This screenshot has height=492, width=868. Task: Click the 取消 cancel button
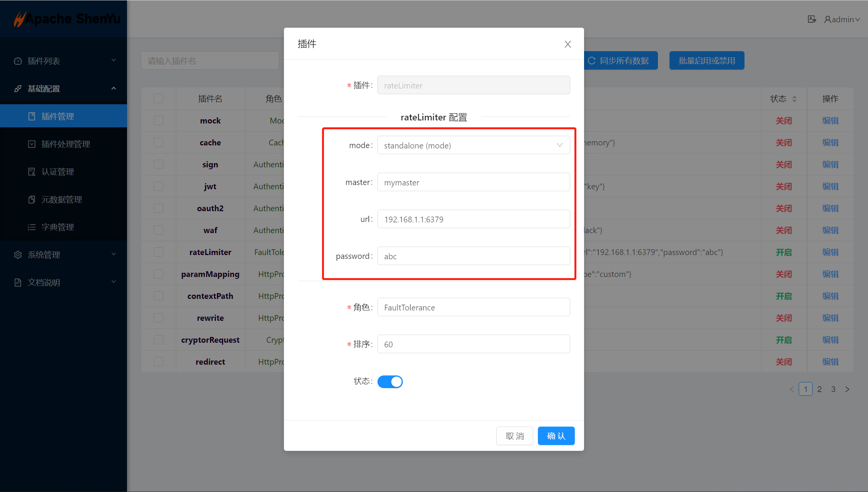coord(514,436)
